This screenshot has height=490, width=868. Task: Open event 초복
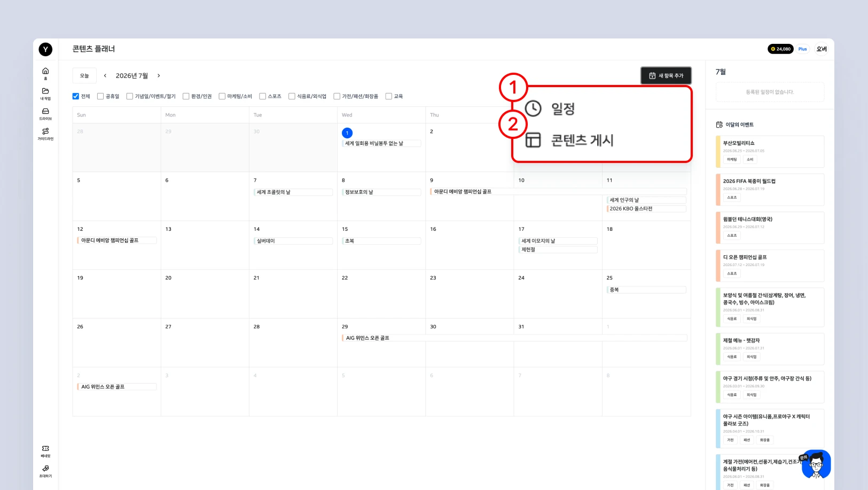pyautogui.click(x=381, y=241)
